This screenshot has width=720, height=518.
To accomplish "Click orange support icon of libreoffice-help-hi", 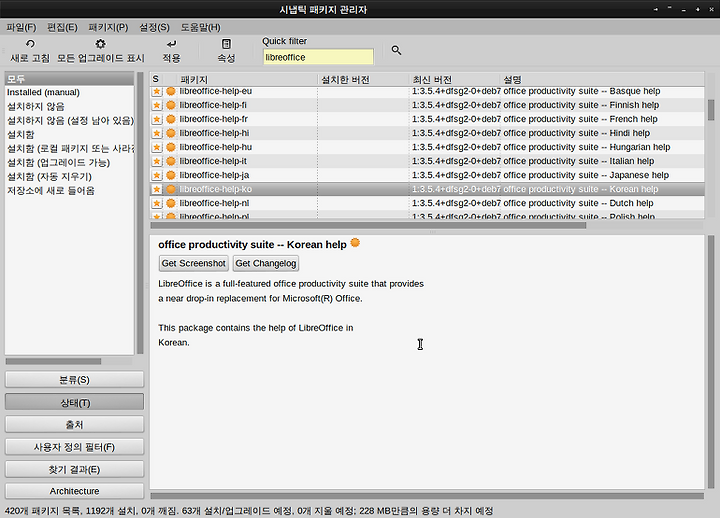I will point(171,133).
